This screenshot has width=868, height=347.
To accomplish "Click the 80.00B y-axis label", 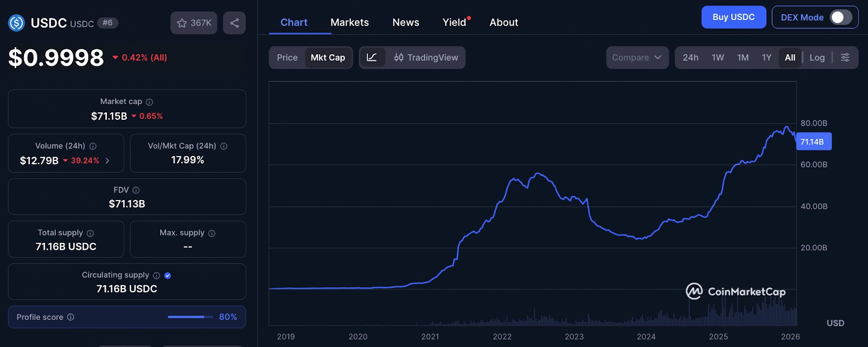I will pos(814,123).
